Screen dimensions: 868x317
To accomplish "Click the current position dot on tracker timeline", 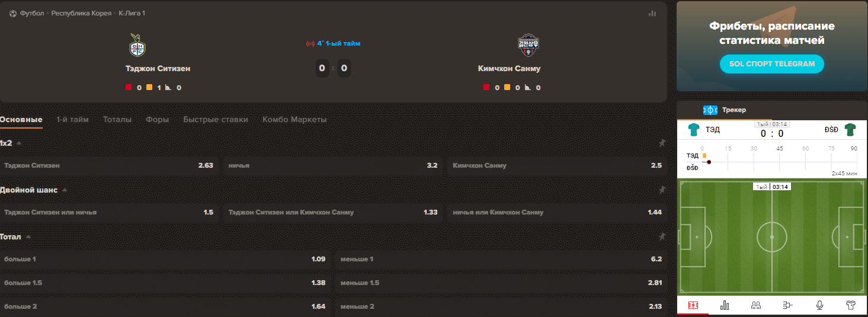I will [709, 162].
